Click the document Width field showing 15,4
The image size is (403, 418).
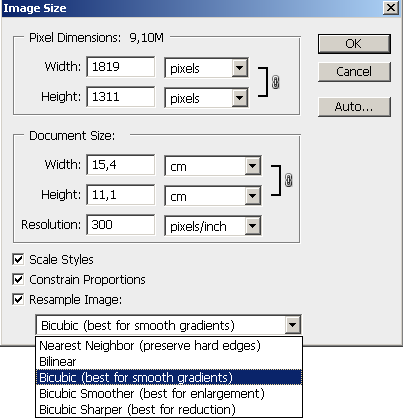tap(121, 165)
